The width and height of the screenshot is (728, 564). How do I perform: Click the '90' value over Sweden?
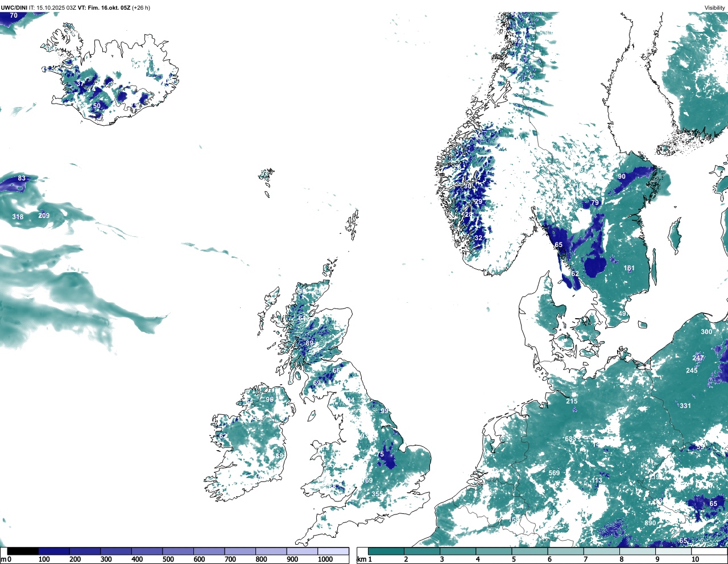(622, 176)
